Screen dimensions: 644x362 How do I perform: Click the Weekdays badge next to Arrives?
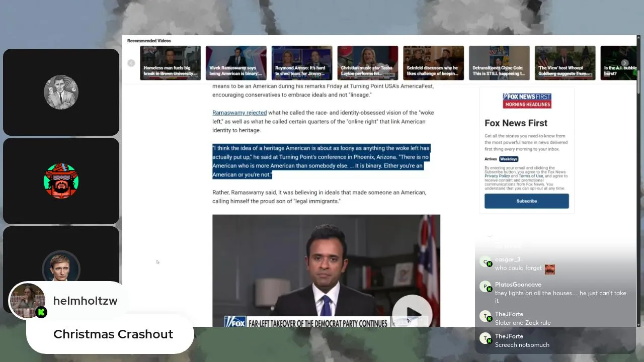pyautogui.click(x=509, y=159)
